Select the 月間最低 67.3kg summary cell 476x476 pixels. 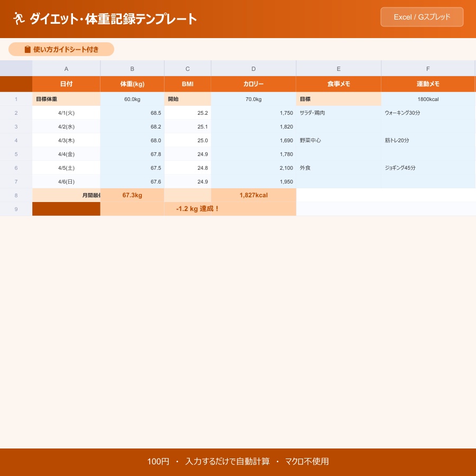132,195
